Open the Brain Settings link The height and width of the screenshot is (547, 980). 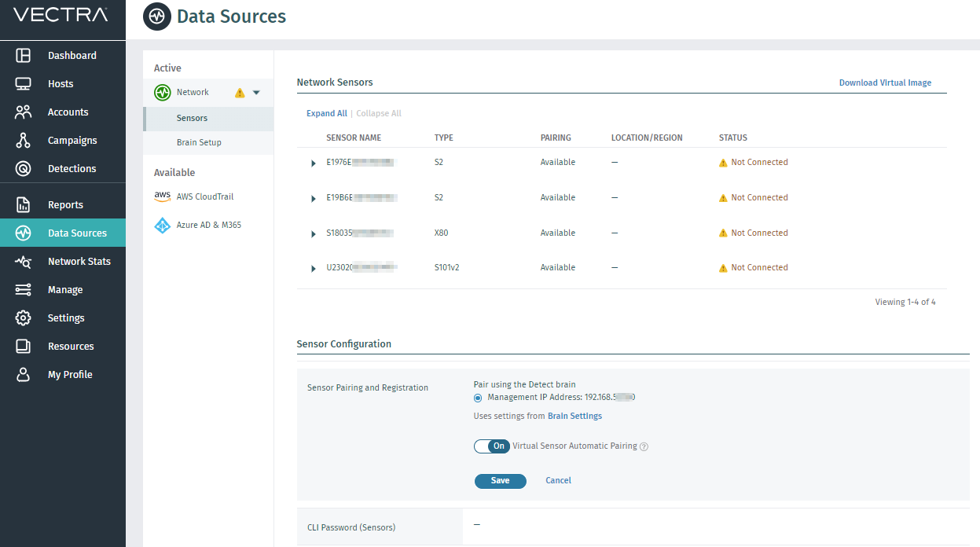pyautogui.click(x=574, y=416)
